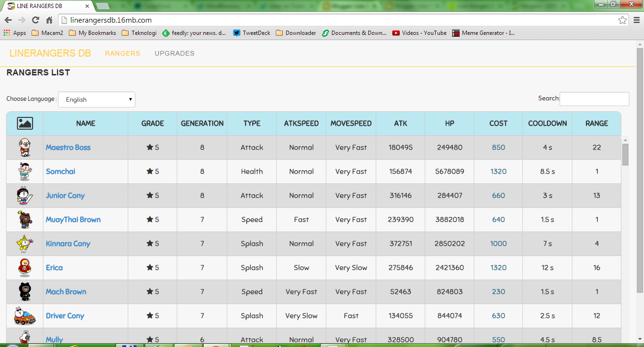This screenshot has height=347, width=644.
Task: Click the LINERANGERS DB site logo
Action: pyautogui.click(x=50, y=53)
